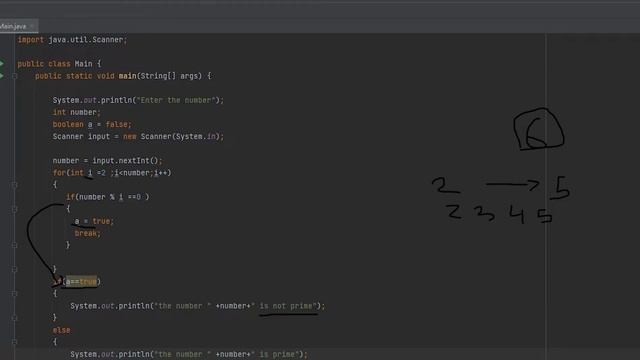The height and width of the screenshot is (360, 640).
Task: Click the println line ending " is prime"
Action: [x=189, y=354]
